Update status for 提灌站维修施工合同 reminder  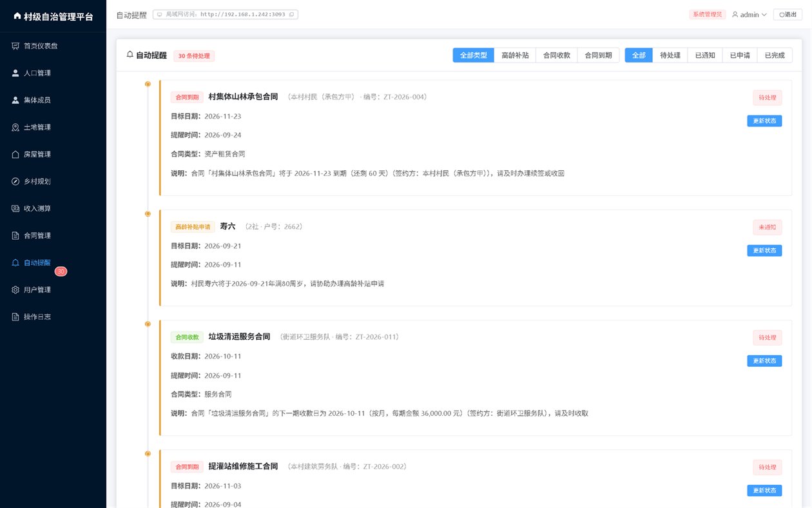pos(764,491)
